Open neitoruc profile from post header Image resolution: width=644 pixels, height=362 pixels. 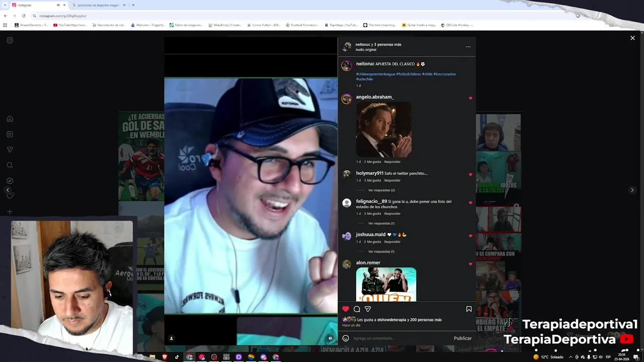tap(362, 44)
